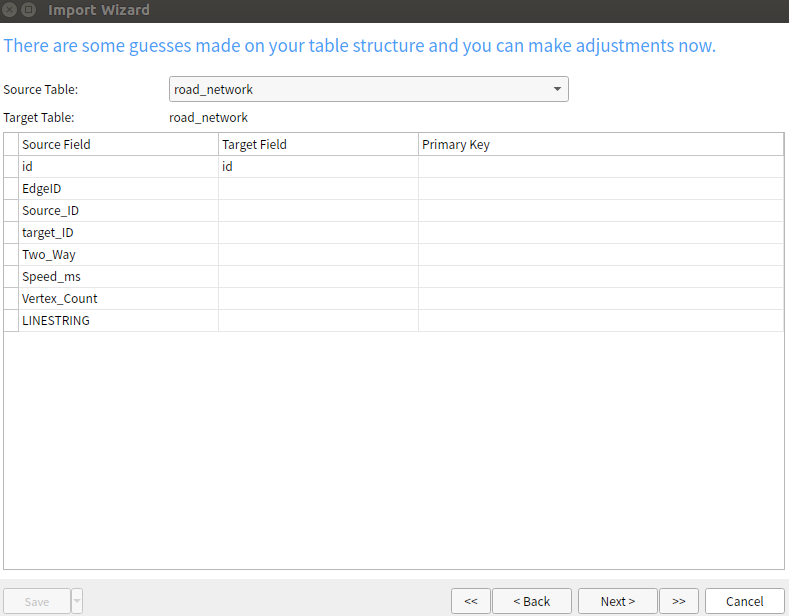Viewport: 789px width, 616px height.
Task: Click the Save dropdown arrow
Action: point(77,601)
